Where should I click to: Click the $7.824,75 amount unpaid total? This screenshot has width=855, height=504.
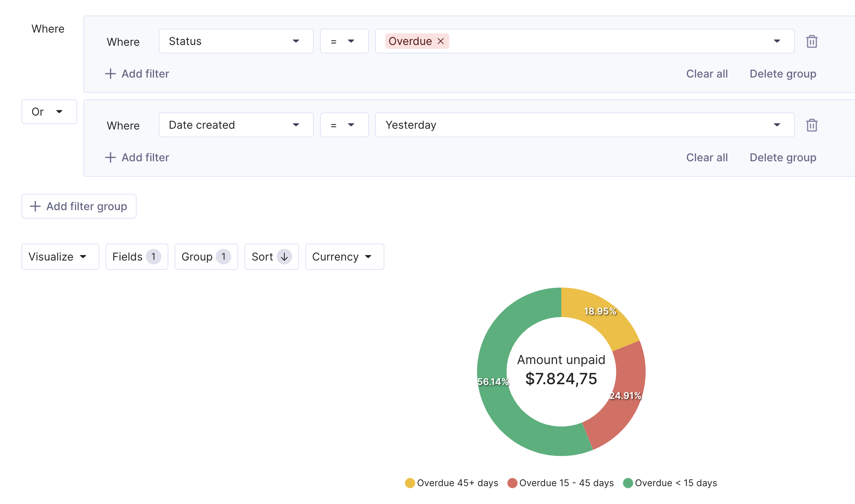[x=561, y=379]
